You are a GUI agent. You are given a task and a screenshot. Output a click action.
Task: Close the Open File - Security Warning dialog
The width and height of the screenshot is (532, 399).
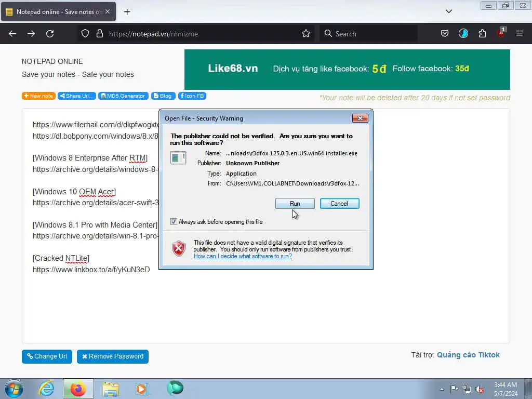(360, 118)
